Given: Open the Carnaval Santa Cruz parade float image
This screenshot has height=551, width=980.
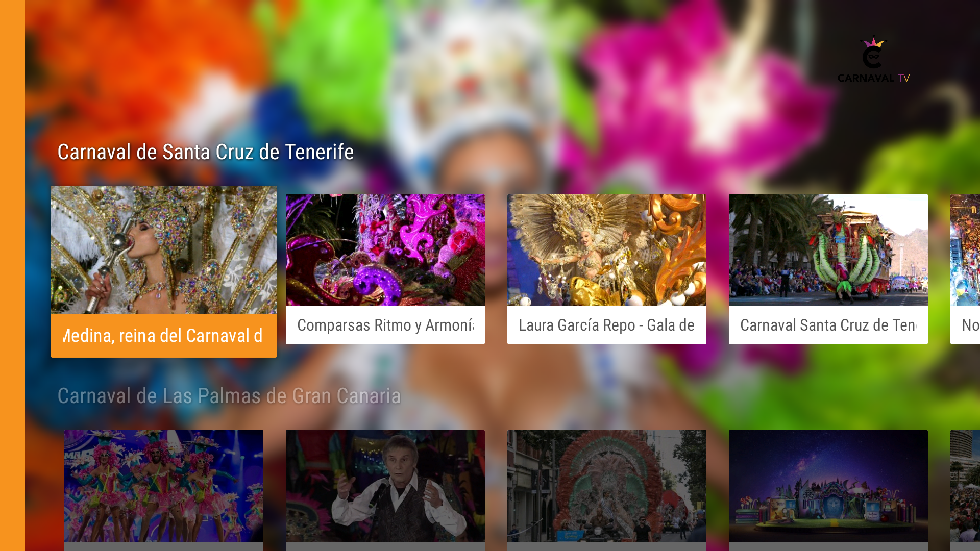Looking at the screenshot, I should pyautogui.click(x=828, y=250).
